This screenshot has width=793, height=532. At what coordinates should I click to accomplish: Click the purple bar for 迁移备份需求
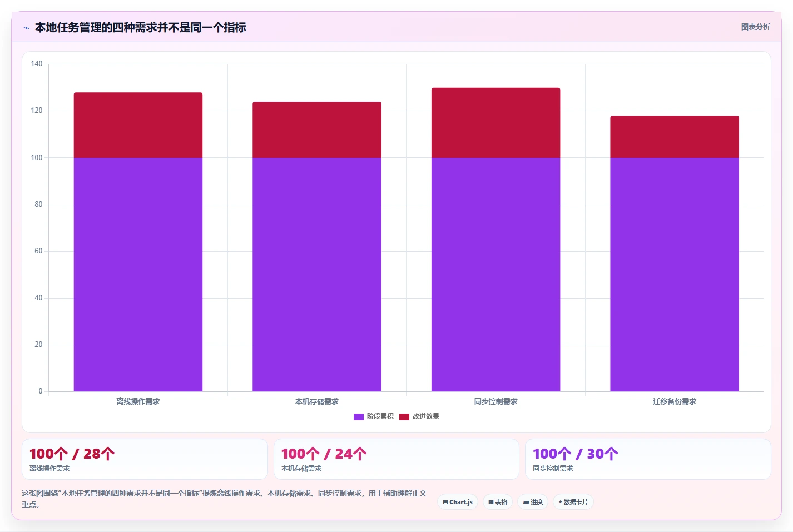click(x=675, y=275)
